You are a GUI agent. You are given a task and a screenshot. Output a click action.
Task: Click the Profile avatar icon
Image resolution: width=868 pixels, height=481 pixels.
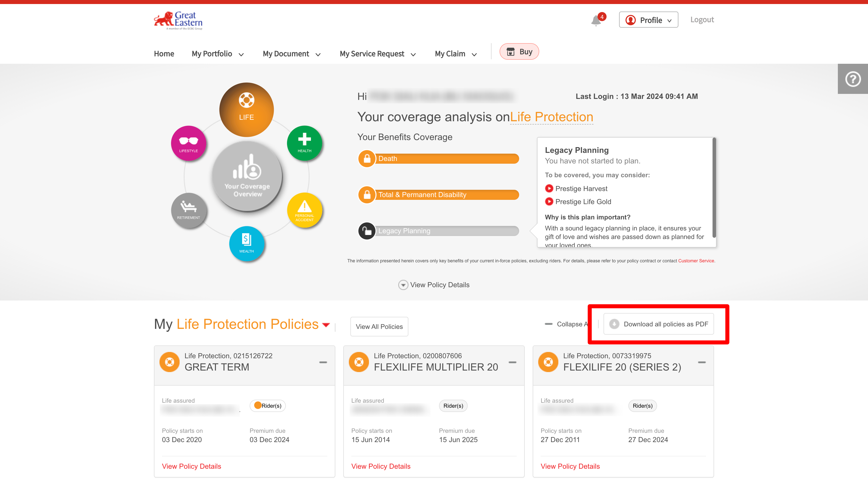click(x=630, y=20)
